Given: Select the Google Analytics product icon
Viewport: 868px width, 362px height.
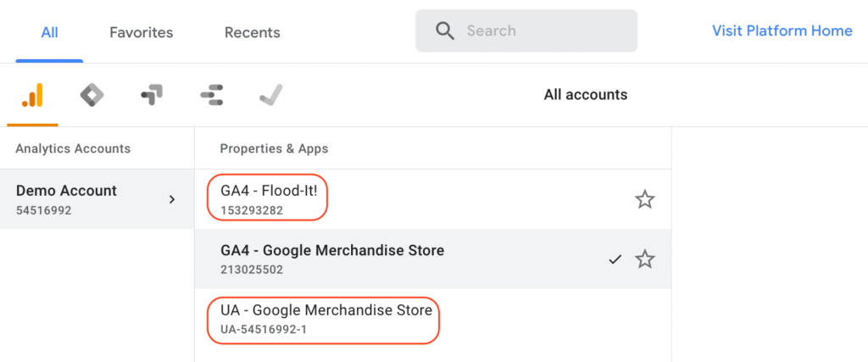Looking at the screenshot, I should tap(32, 95).
